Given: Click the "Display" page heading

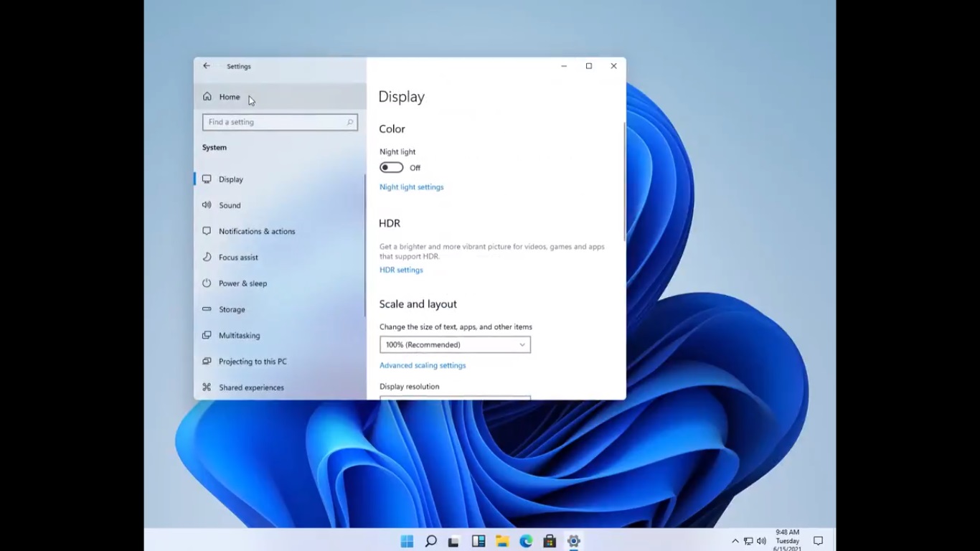Looking at the screenshot, I should pos(402,97).
